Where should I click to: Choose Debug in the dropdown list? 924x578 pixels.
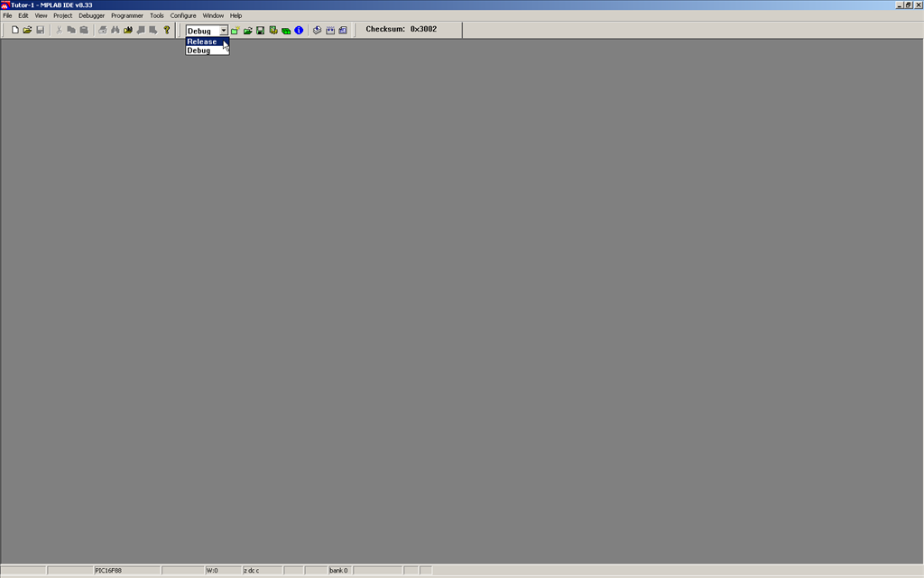tap(199, 51)
